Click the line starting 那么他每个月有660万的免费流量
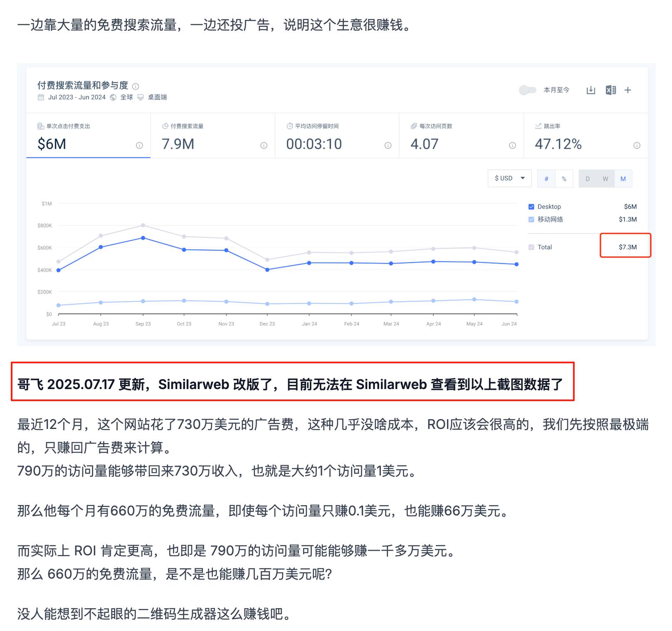This screenshot has width=672, height=631. coord(264,511)
